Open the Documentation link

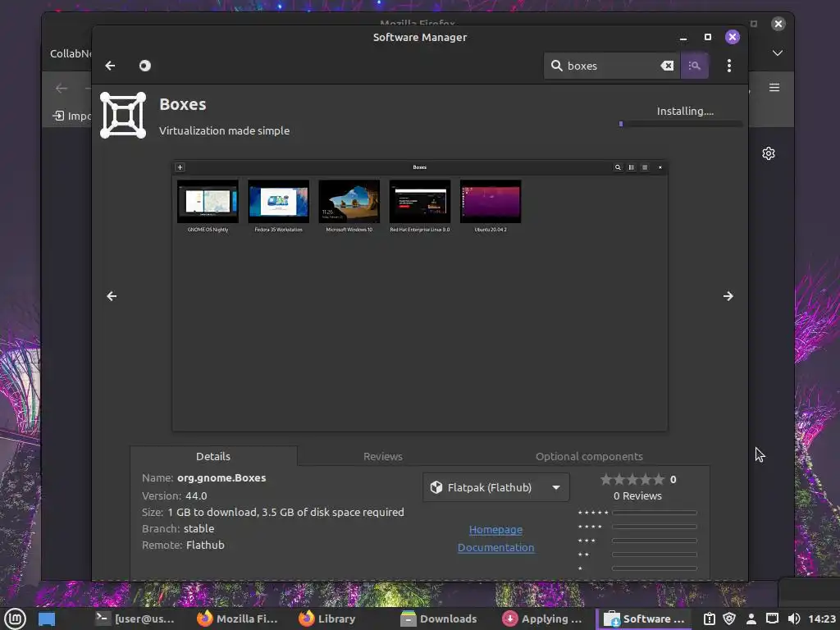click(x=495, y=547)
